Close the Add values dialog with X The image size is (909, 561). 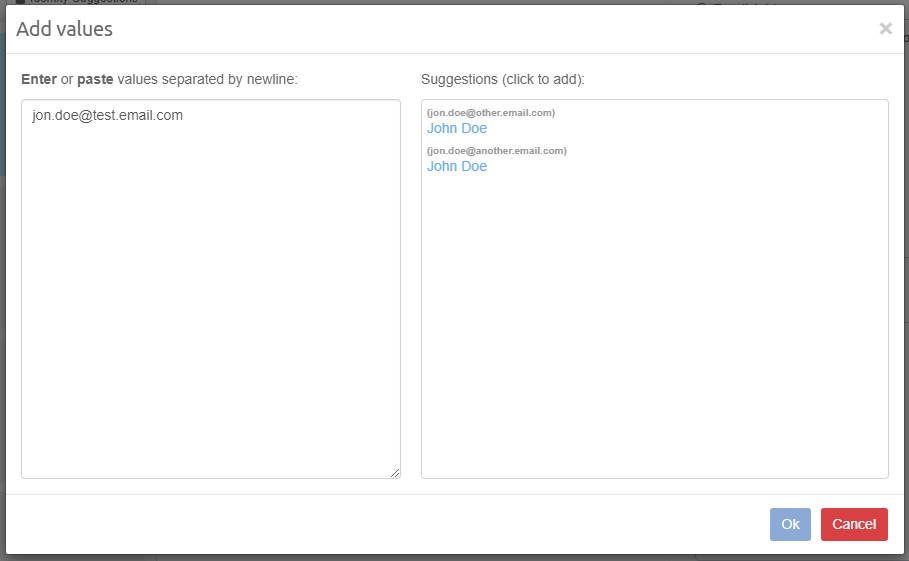point(885,29)
